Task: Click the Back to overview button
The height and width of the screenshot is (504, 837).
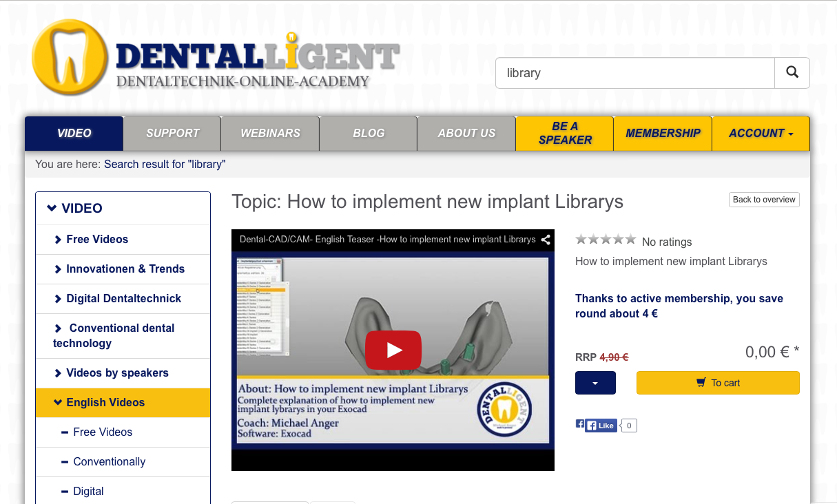Action: point(763,200)
